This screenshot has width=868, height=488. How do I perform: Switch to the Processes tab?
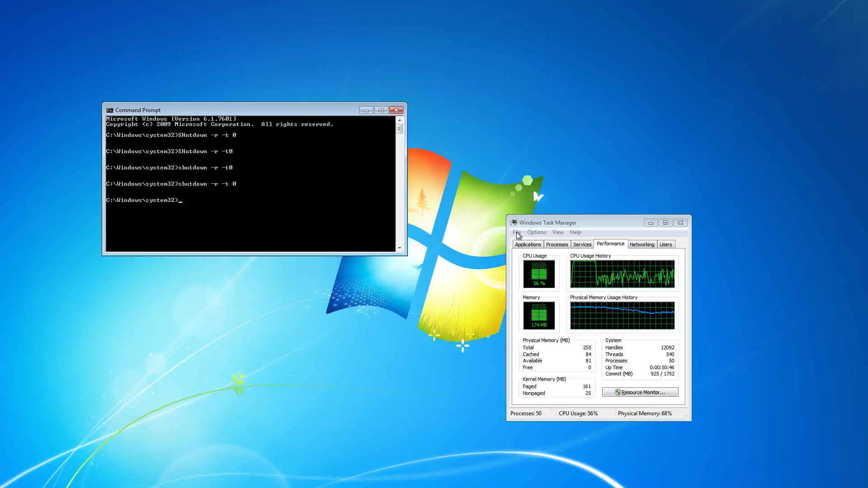click(x=557, y=244)
